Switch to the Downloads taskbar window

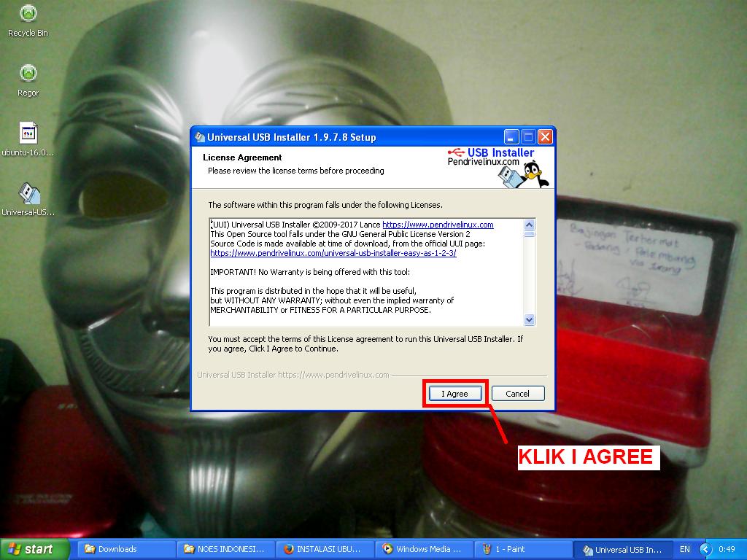point(125,549)
